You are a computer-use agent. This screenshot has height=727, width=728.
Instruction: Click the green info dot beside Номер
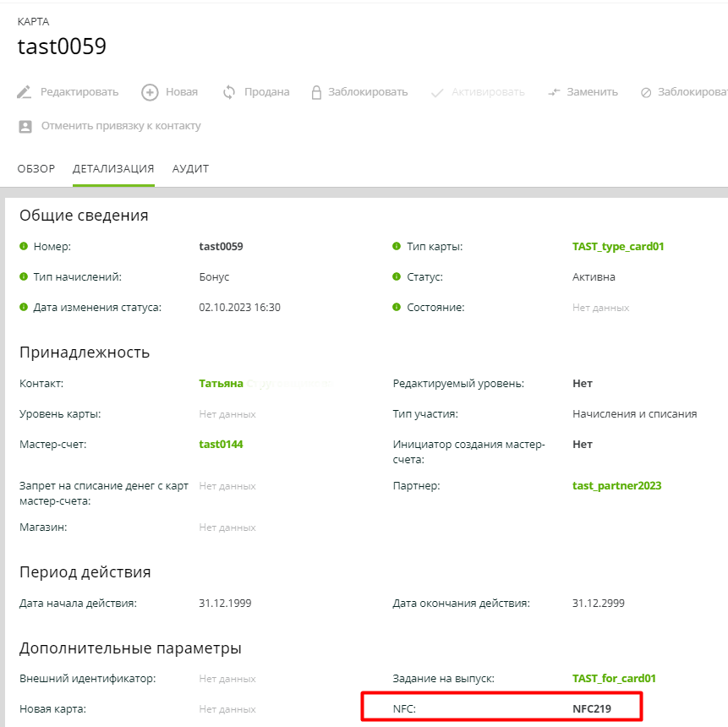point(24,247)
